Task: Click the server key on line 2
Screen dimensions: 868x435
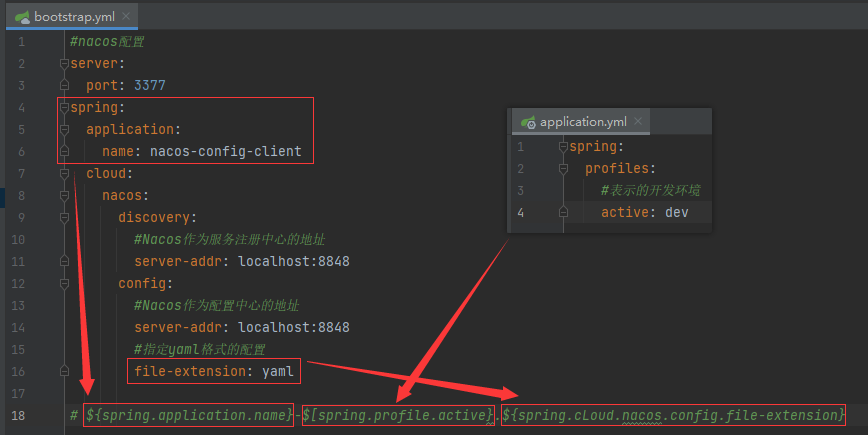Action: click(94, 64)
